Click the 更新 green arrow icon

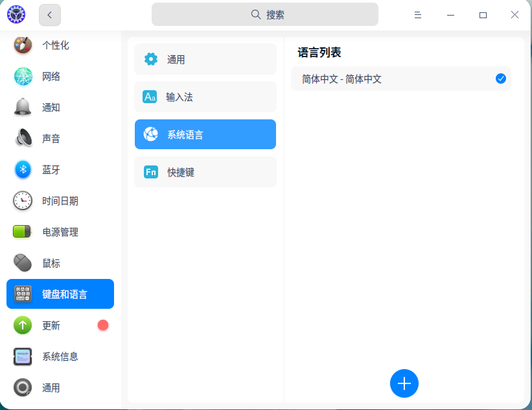[23, 325]
